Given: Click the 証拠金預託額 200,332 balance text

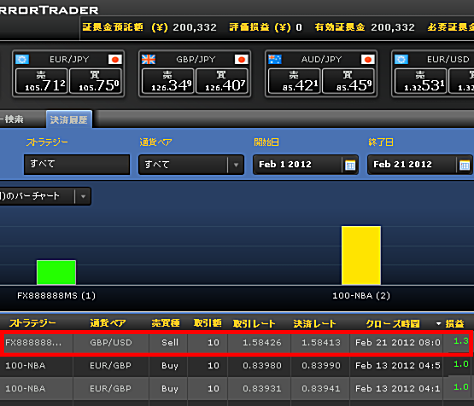Looking at the screenshot, I should pos(149,27).
